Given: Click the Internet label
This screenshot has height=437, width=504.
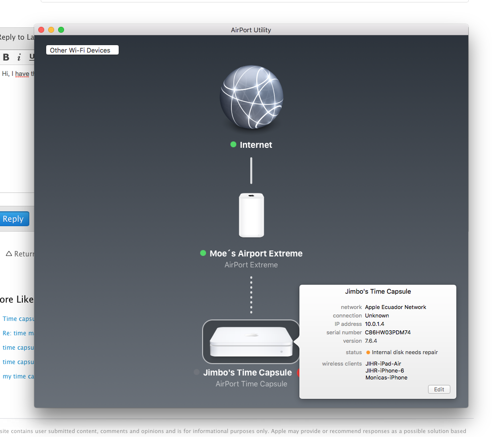Looking at the screenshot, I should [x=256, y=145].
